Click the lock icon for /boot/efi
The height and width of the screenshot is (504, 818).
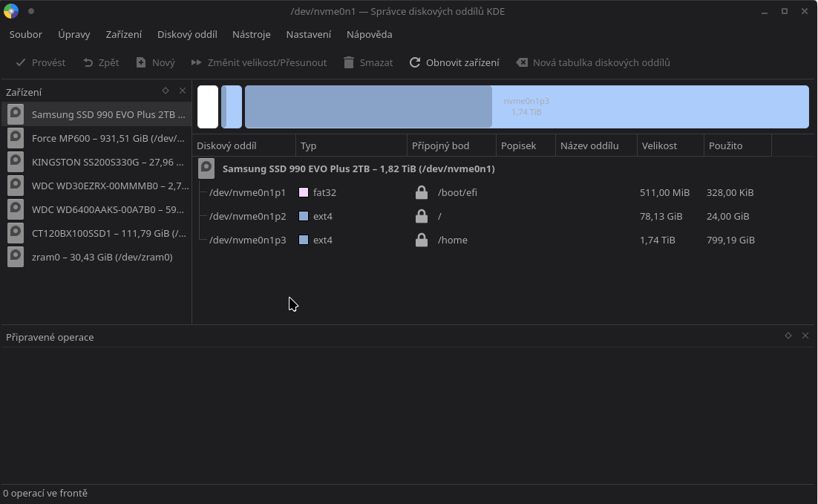tap(422, 193)
